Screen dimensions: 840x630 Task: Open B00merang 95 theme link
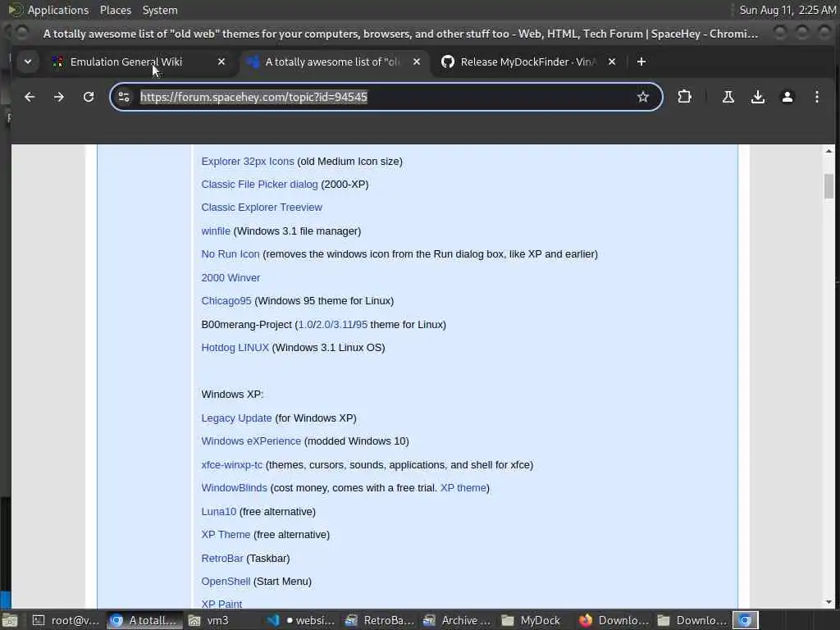click(x=361, y=325)
